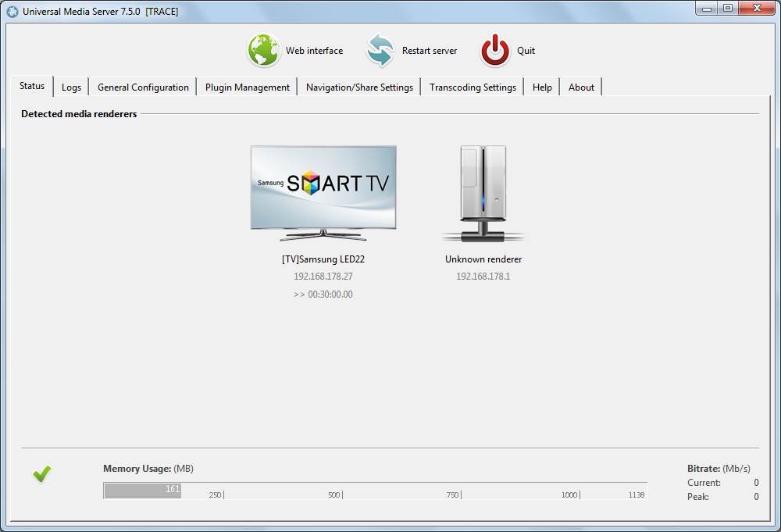Maximize the Universal Media Server window

(728, 8)
